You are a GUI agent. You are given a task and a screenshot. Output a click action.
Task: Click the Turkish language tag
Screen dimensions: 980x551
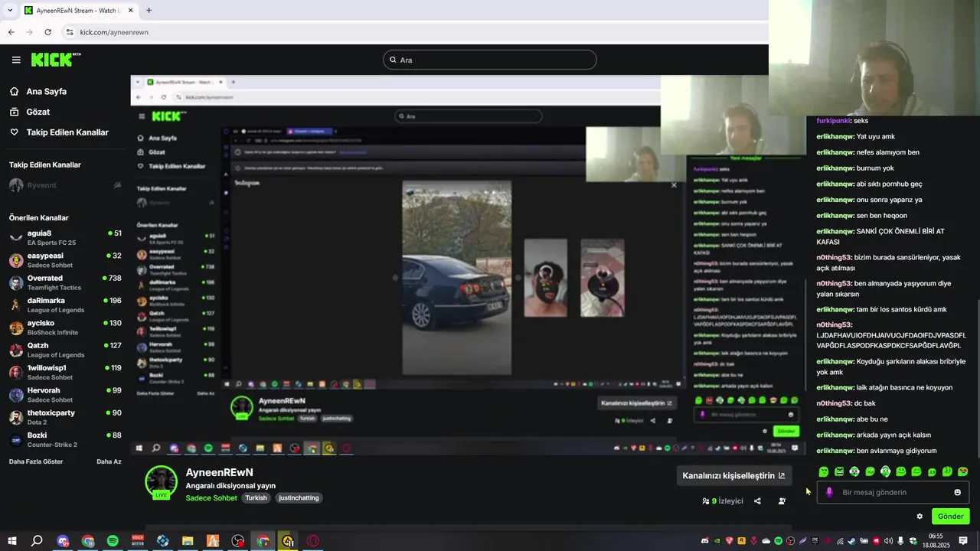pyautogui.click(x=256, y=498)
